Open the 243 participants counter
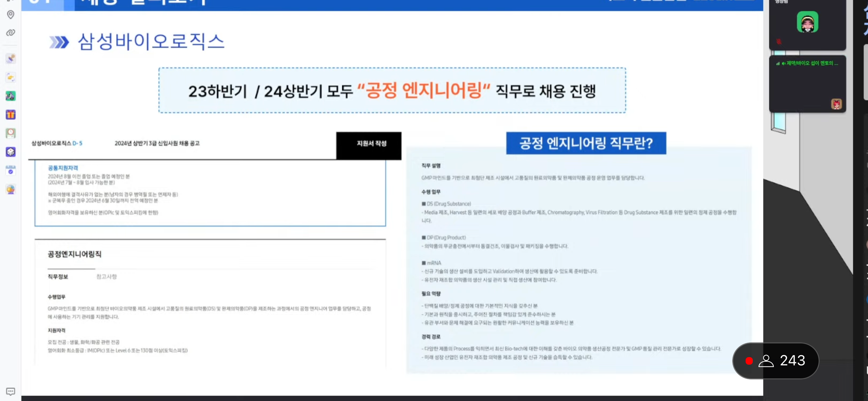868x401 pixels. tap(776, 361)
